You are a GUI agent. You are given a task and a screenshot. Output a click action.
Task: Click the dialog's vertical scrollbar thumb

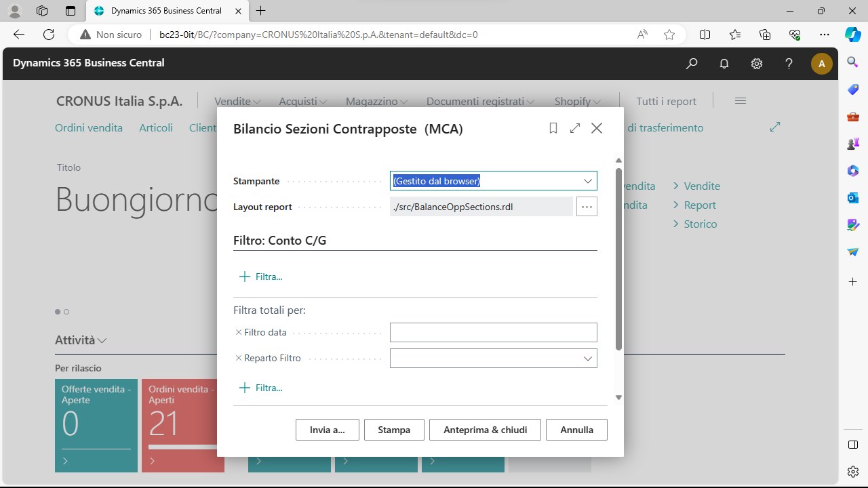point(618,259)
